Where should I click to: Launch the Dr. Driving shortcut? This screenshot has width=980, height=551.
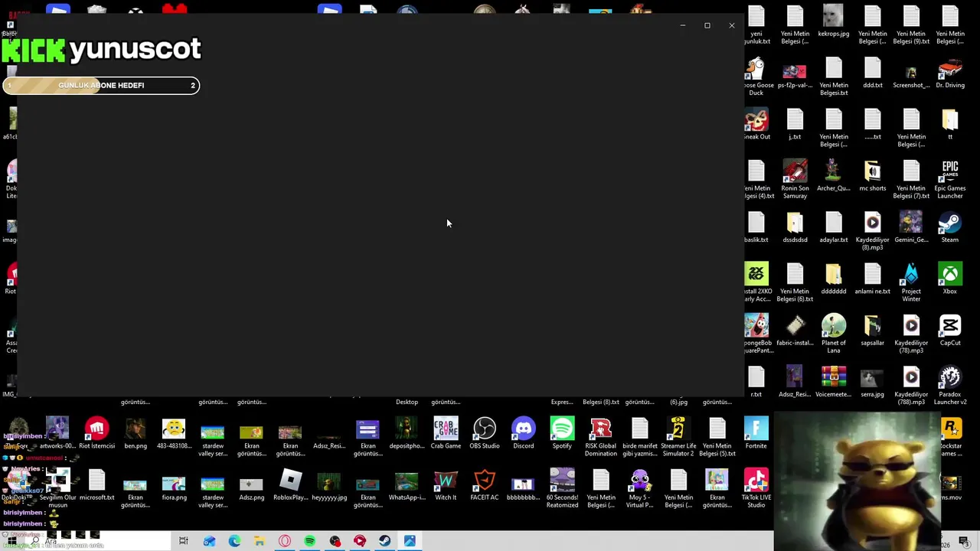tap(949, 73)
